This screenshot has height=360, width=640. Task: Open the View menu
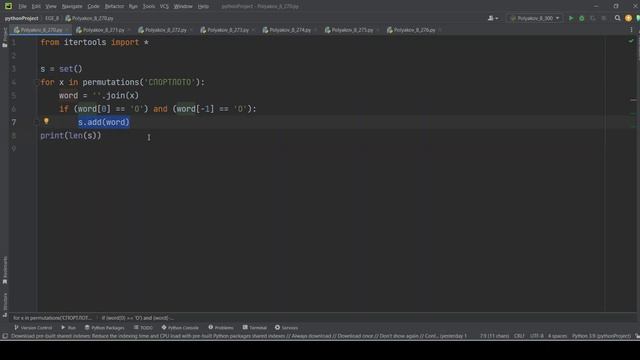[51, 6]
